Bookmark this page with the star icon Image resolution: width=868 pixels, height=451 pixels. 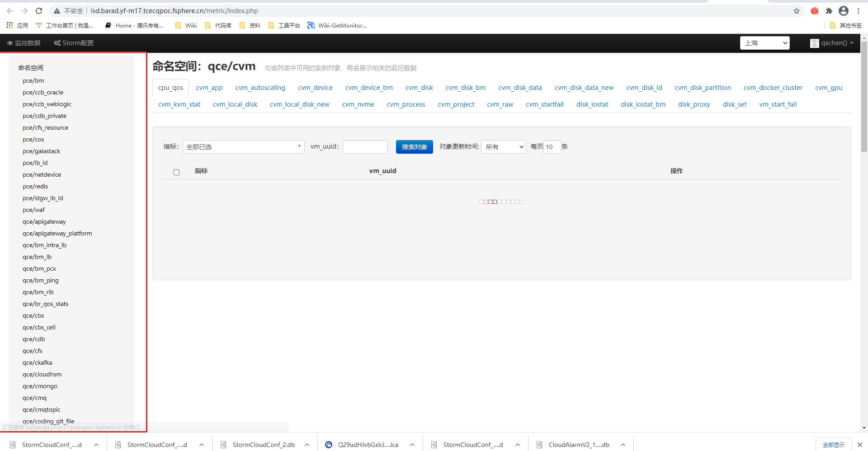pos(797,11)
